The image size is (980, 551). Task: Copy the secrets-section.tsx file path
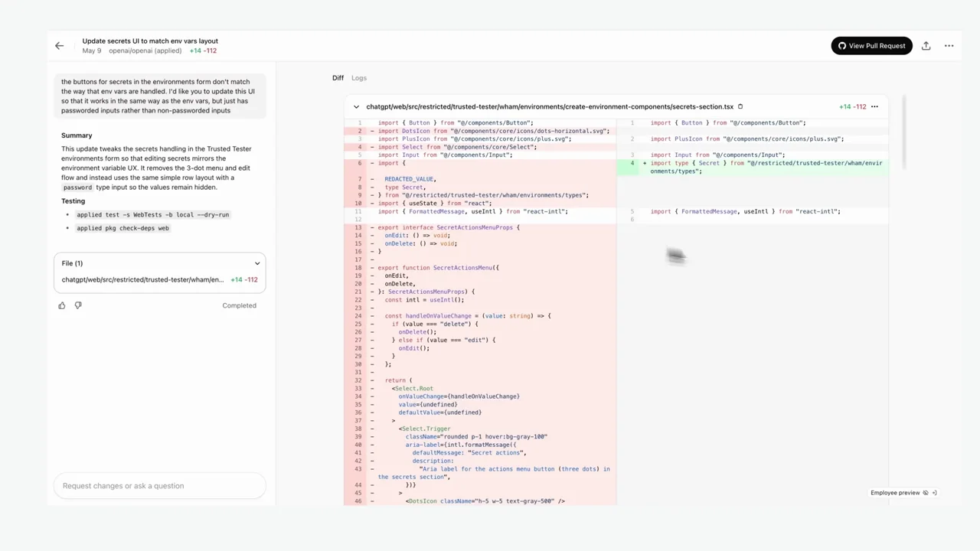pos(740,106)
